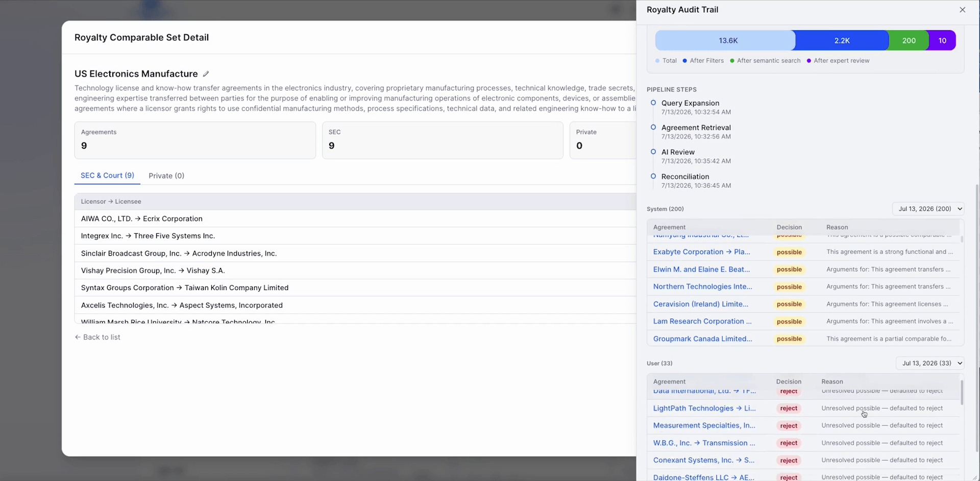The image size is (980, 481).
Task: Click the System table's Decision column header
Action: tap(789, 227)
